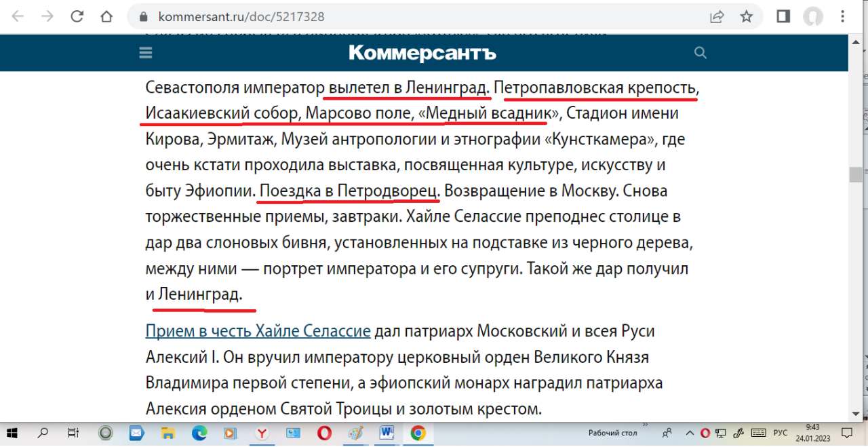Open Windows taskbar search

pos(43,433)
